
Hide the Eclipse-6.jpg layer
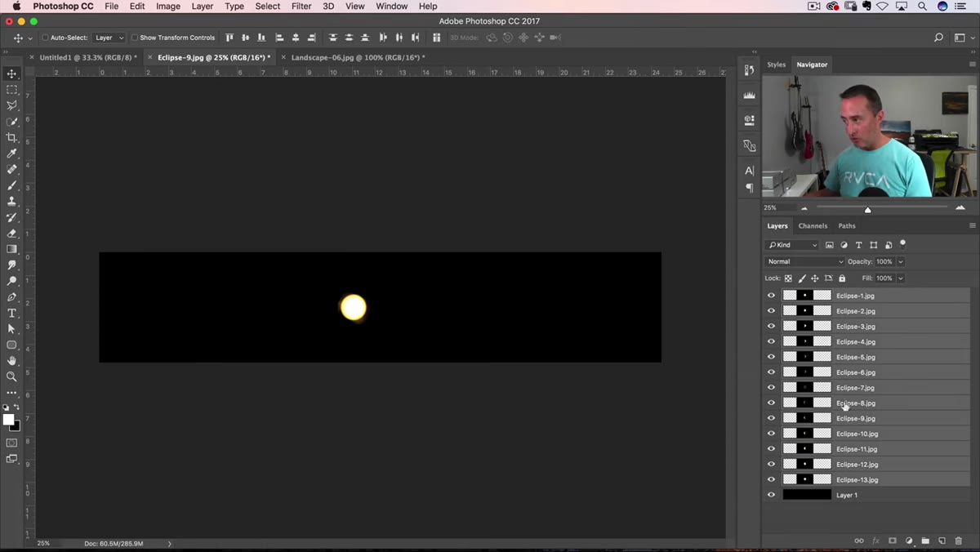(771, 372)
